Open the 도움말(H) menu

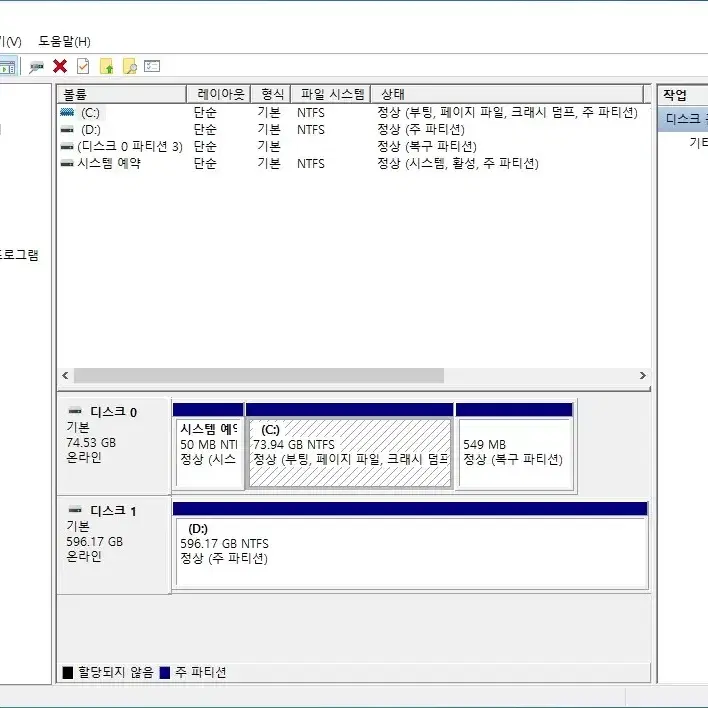click(x=65, y=42)
